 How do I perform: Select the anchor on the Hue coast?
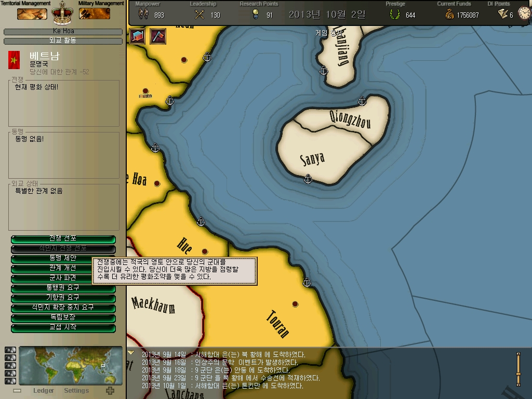pyautogui.click(x=201, y=222)
